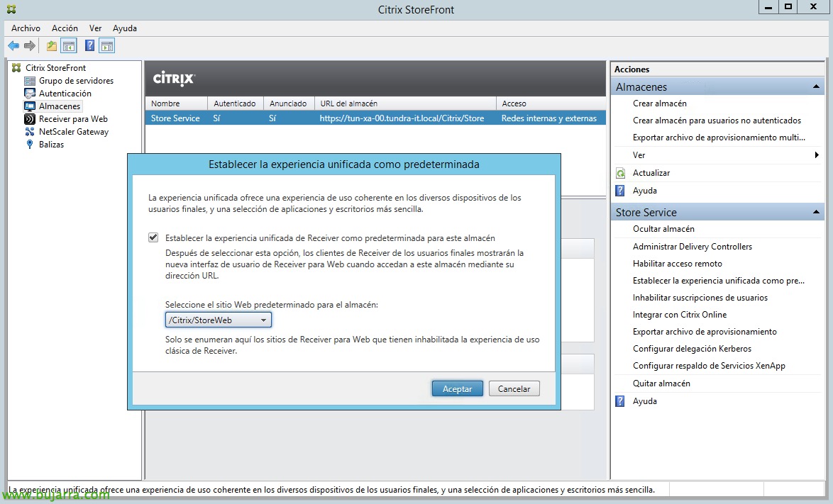Click the Up one level folder icon

tap(52, 46)
